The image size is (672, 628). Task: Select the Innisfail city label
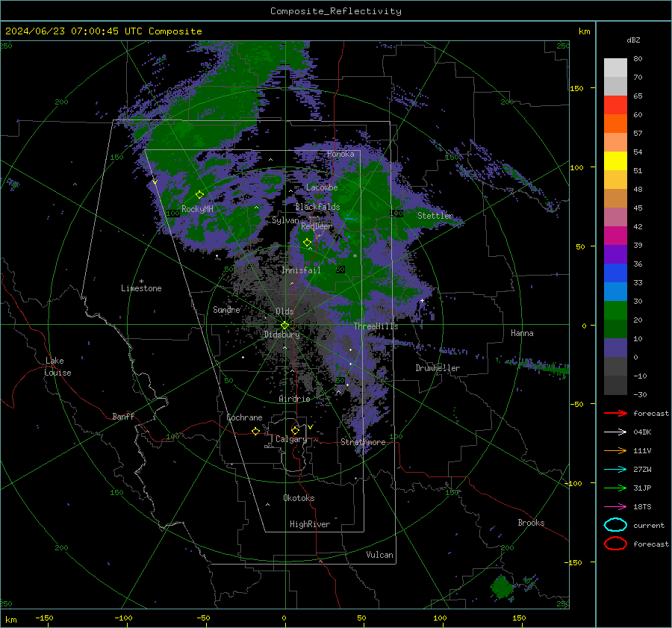[x=301, y=270]
